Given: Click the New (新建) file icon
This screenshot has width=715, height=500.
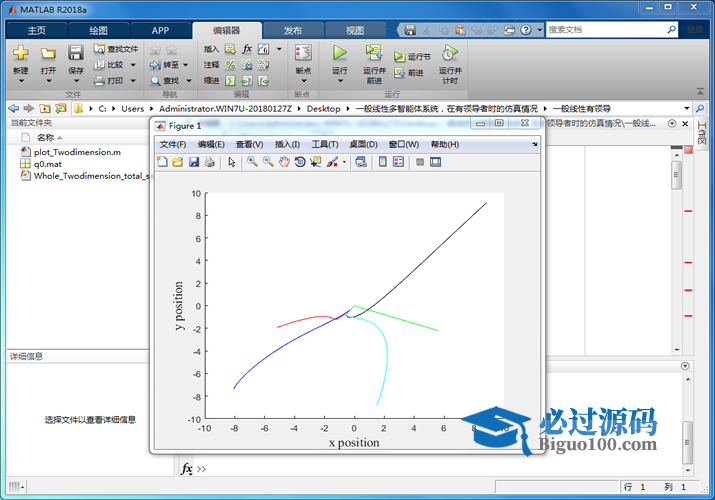Looking at the screenshot, I should [21, 53].
